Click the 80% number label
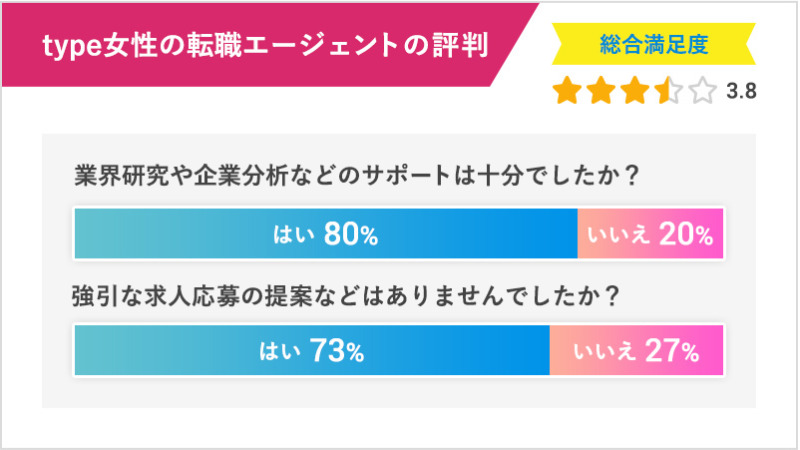Viewport: 800px width, 450px height. click(351, 235)
